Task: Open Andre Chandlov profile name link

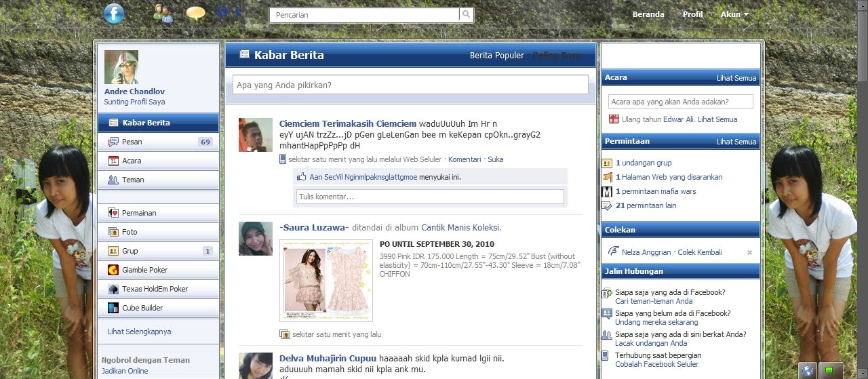Action: point(134,92)
